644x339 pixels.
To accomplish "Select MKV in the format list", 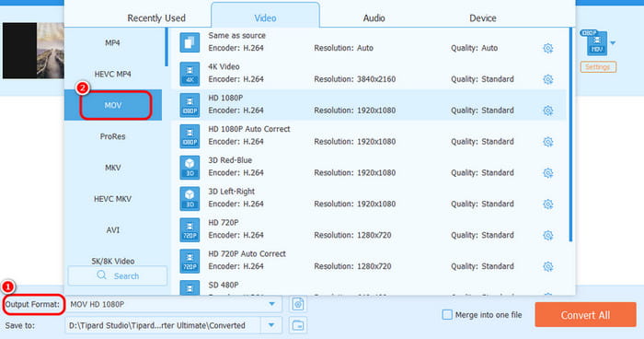I will [112, 168].
